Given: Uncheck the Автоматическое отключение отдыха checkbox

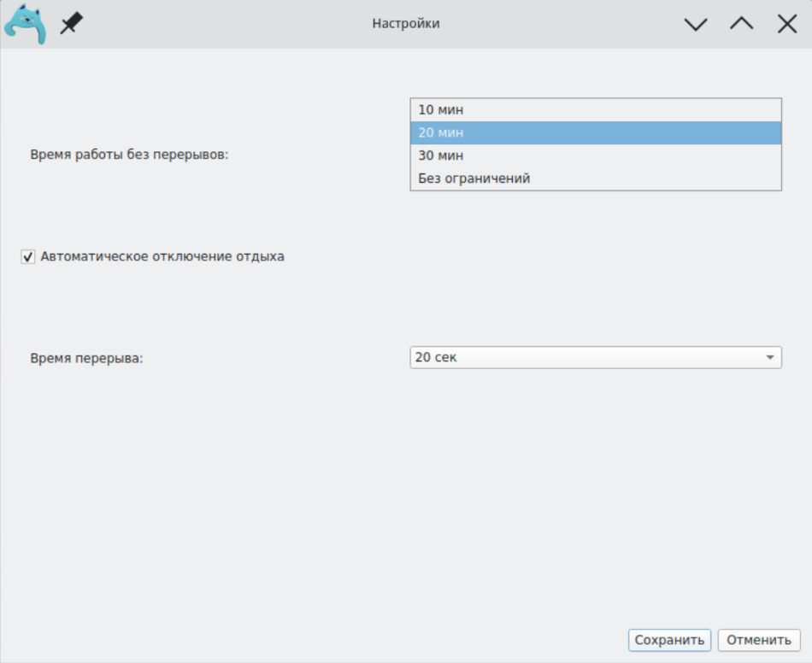Looking at the screenshot, I should (x=28, y=256).
